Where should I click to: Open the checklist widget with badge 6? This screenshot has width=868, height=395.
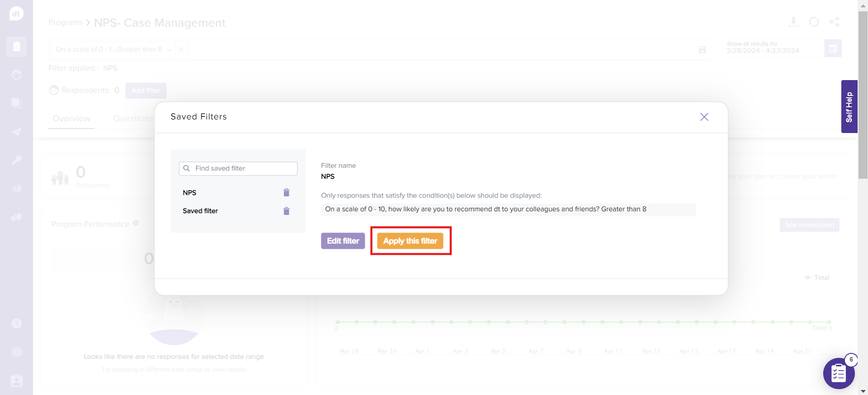click(x=838, y=373)
